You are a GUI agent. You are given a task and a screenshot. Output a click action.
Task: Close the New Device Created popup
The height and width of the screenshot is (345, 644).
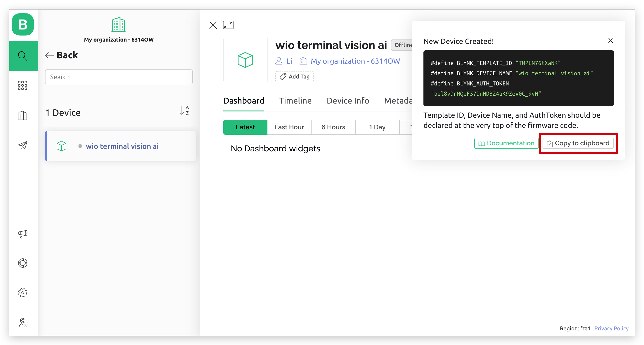610,40
